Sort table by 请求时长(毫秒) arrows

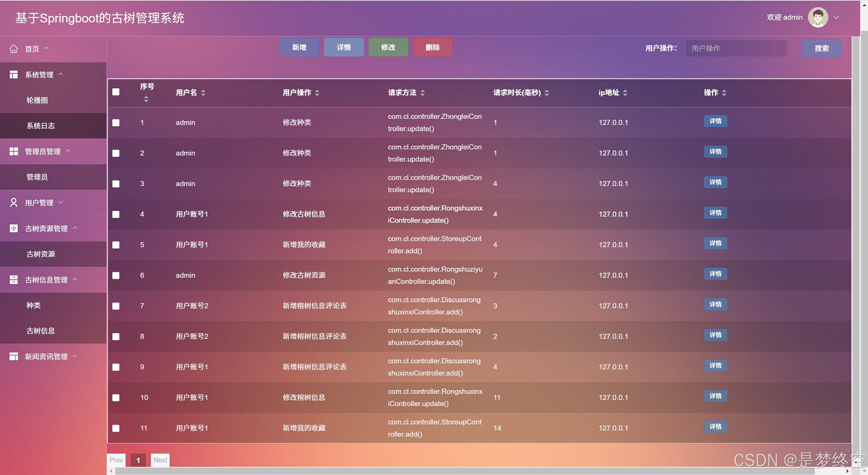click(x=547, y=93)
